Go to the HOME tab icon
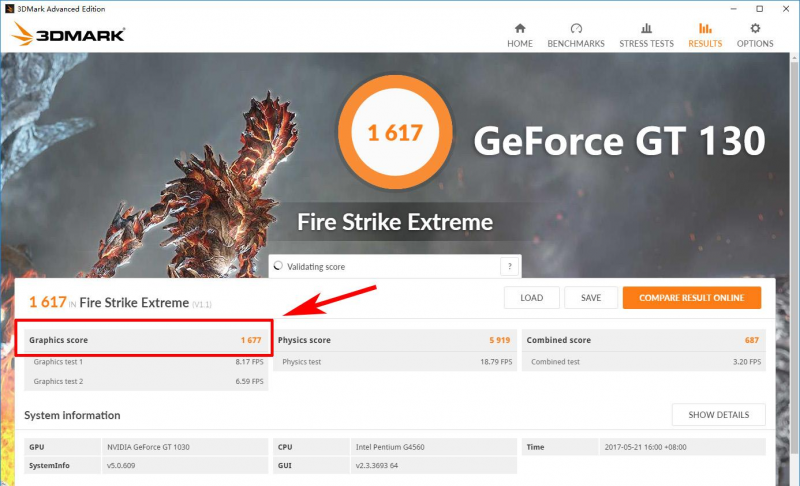Viewport: 800px width, 486px height. click(519, 29)
